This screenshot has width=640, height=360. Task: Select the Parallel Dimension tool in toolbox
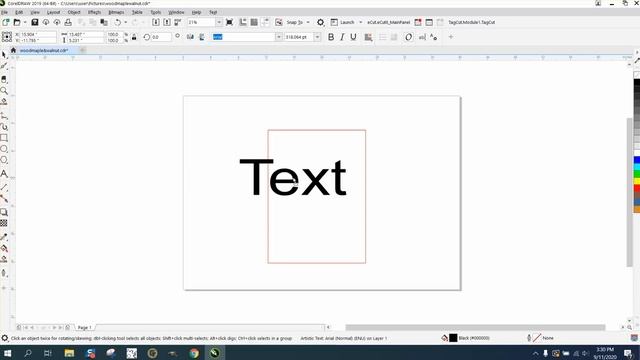[4, 187]
